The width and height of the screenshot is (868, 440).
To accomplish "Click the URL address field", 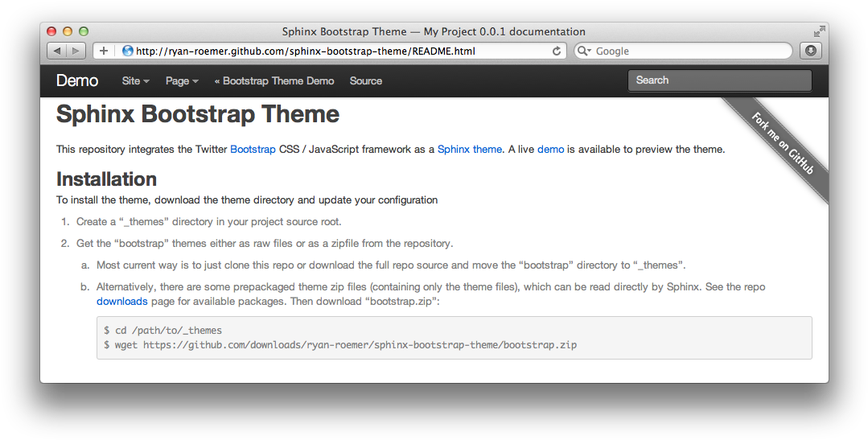I will (338, 51).
